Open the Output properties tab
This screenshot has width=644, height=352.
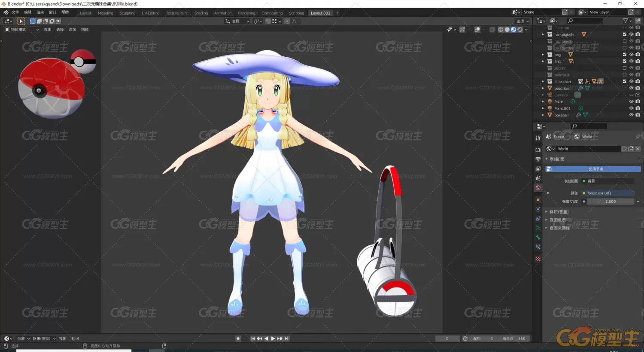(538, 159)
